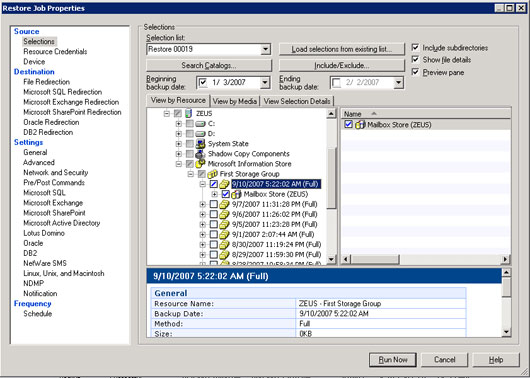Screen dimensions: 530x378
Task: Click the tree vertical scrollbar thumb
Action: pyautogui.click(x=332, y=178)
